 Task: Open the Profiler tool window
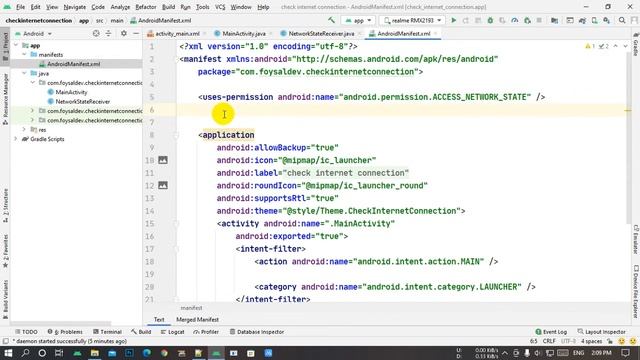[x=206, y=332]
